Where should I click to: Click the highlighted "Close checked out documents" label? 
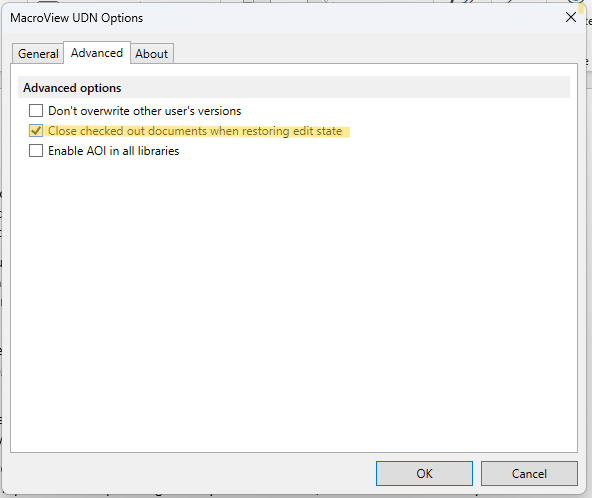click(195, 131)
